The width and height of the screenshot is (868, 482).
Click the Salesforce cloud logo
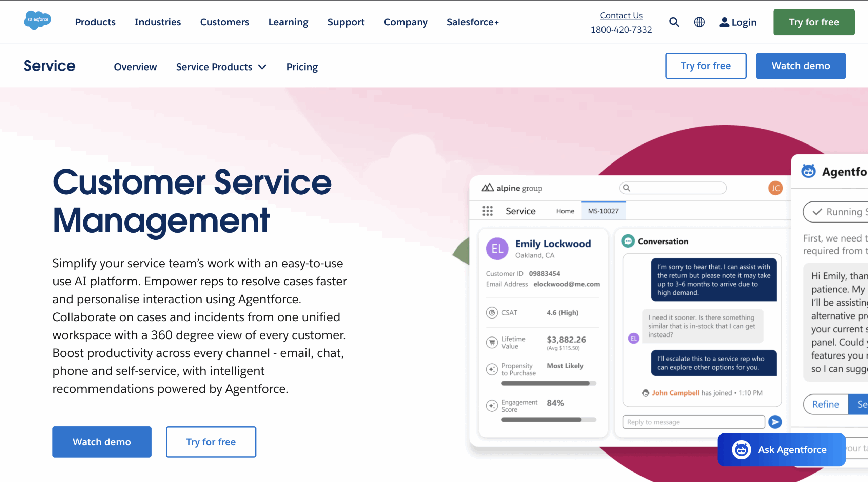coord(37,20)
